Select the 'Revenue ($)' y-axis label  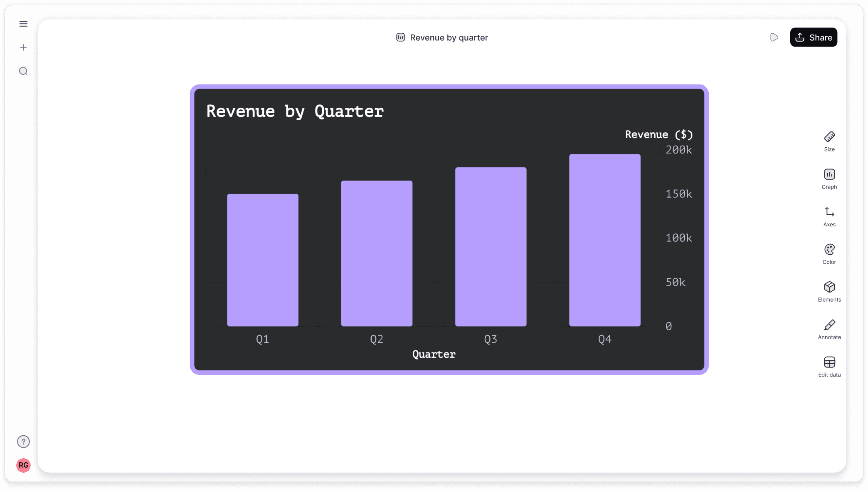click(x=658, y=135)
